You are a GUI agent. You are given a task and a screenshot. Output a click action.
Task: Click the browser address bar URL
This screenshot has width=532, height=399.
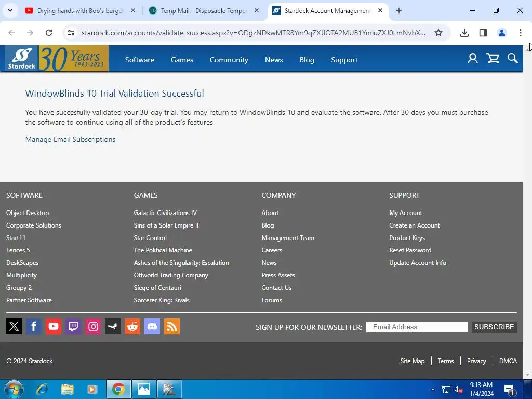pos(253,33)
